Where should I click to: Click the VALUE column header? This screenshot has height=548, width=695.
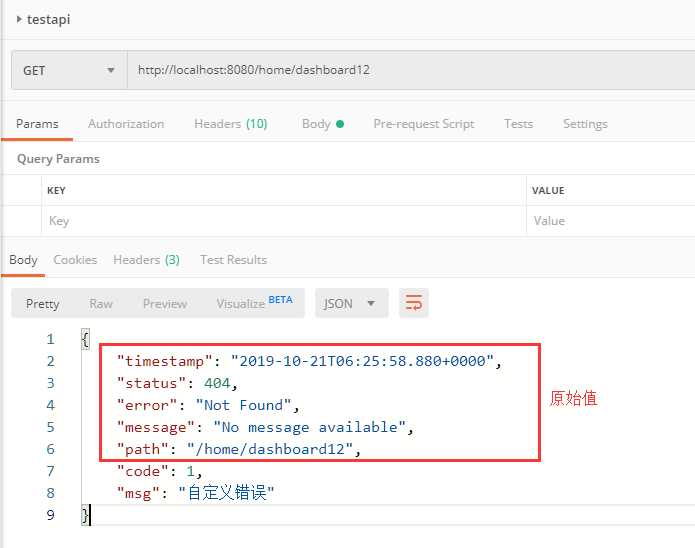tap(548, 191)
